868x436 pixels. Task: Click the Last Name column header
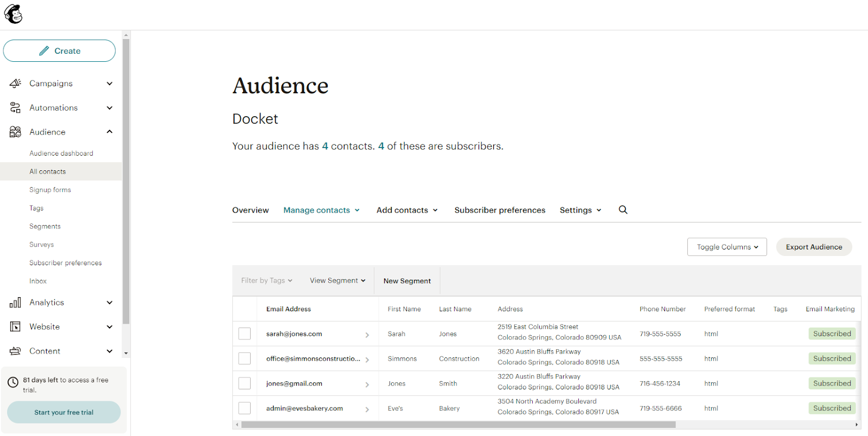455,309
